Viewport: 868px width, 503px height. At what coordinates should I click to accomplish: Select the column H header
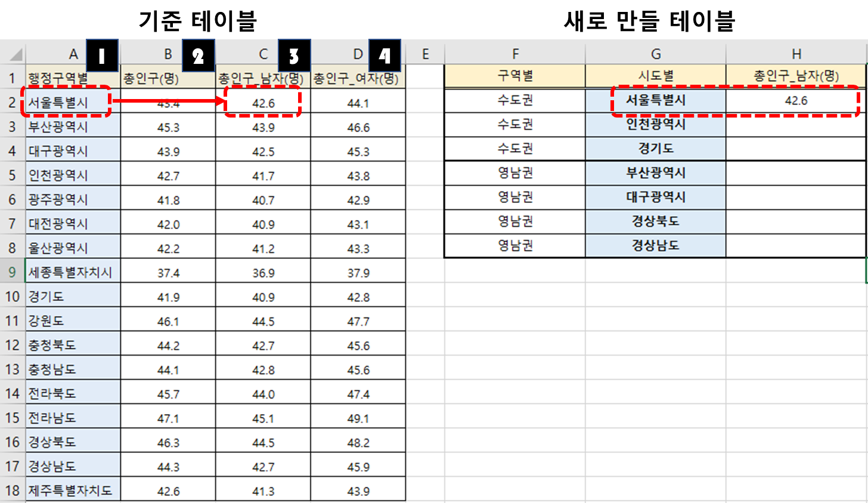tap(796, 53)
